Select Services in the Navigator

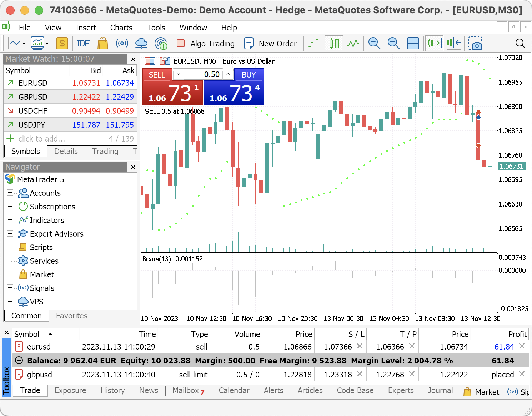click(44, 261)
